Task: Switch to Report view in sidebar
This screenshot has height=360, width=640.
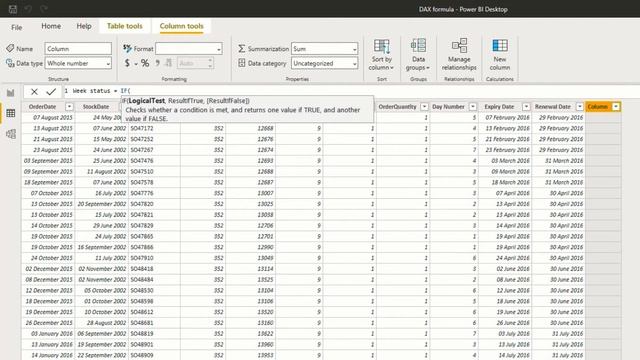Action: [x=11, y=93]
